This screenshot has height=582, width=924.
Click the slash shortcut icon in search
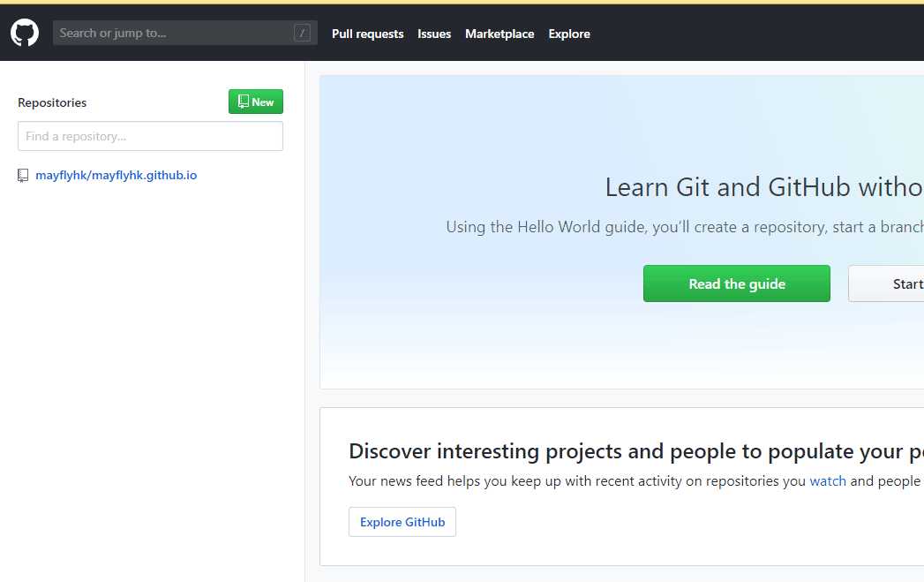click(302, 33)
